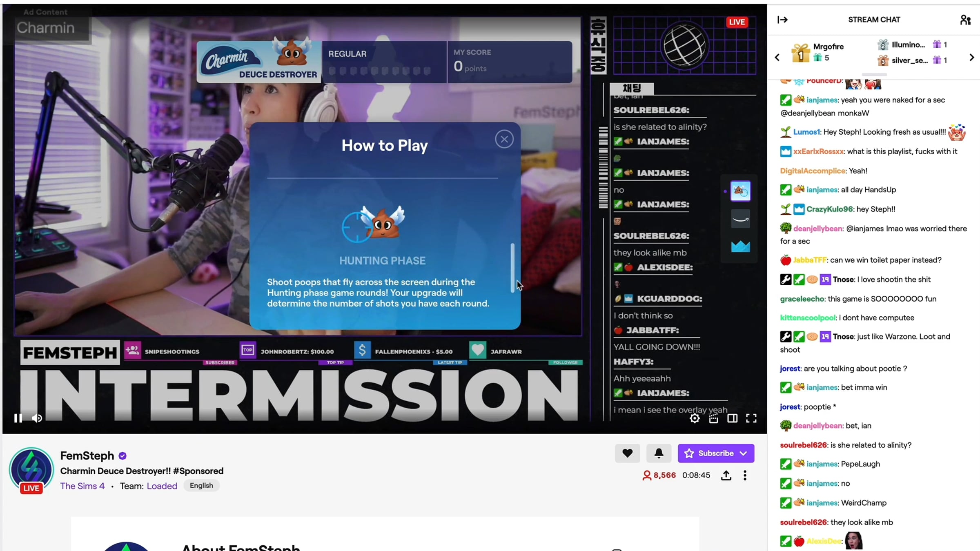Switch the player to fullscreen
The image size is (980, 551).
click(x=751, y=418)
